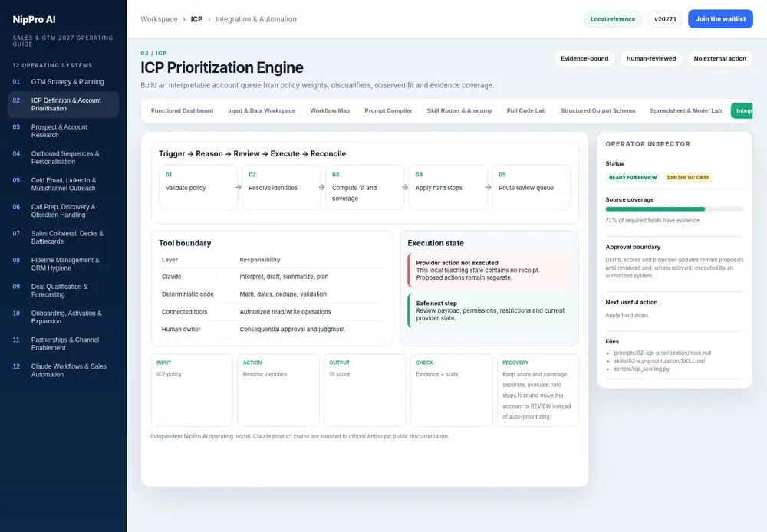Image resolution: width=767 pixels, height=532 pixels.
Task: Click the Evidence-bound chip
Action: click(584, 59)
